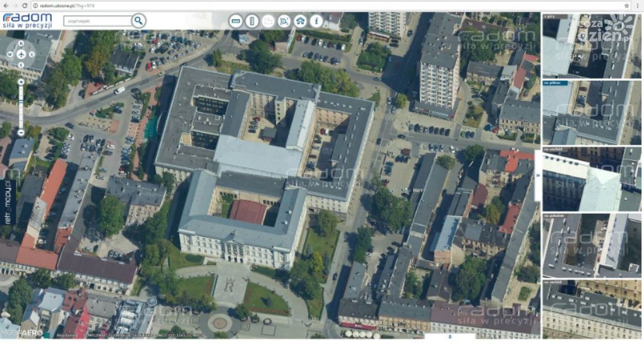
Task: Activate the object search on map tool
Action: [x=284, y=21]
